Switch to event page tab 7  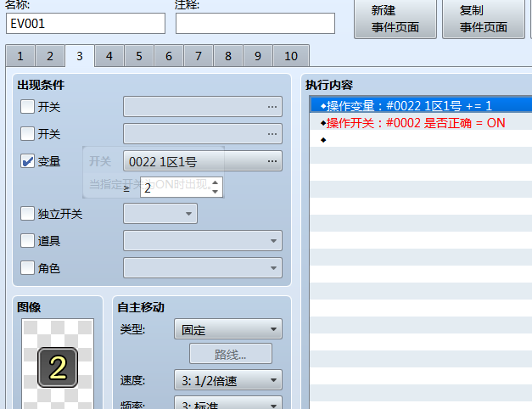pyautogui.click(x=199, y=56)
